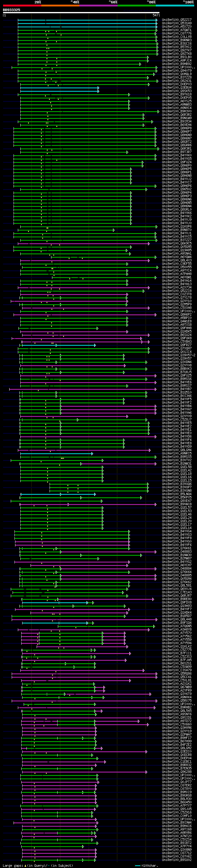Open the UniRef100_B3VTV2 entry

[x=176, y=460]
